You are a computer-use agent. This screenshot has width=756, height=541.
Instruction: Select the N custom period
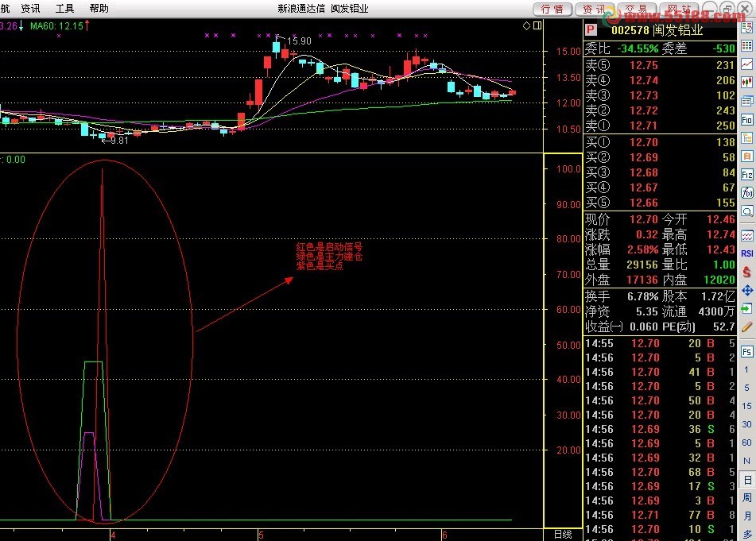pos(746,461)
